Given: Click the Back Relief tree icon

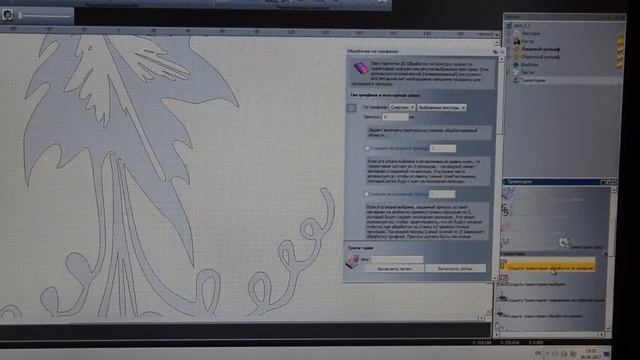Looking at the screenshot, I should pyautogui.click(x=516, y=57).
